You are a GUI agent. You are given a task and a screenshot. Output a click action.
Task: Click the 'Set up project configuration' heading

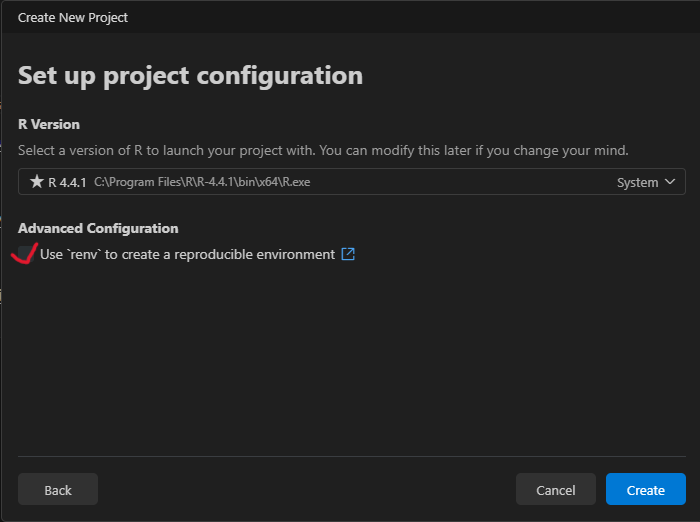pos(190,75)
